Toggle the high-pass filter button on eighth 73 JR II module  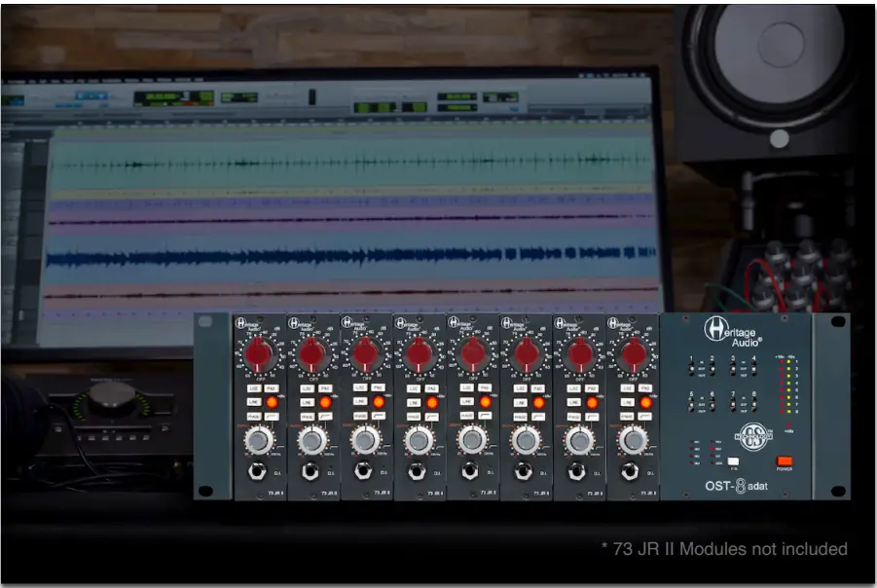click(645, 417)
